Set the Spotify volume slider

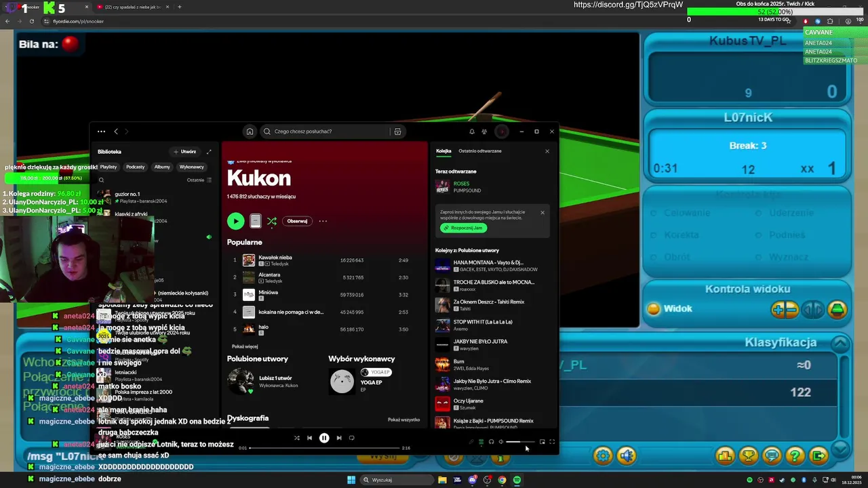521,442
